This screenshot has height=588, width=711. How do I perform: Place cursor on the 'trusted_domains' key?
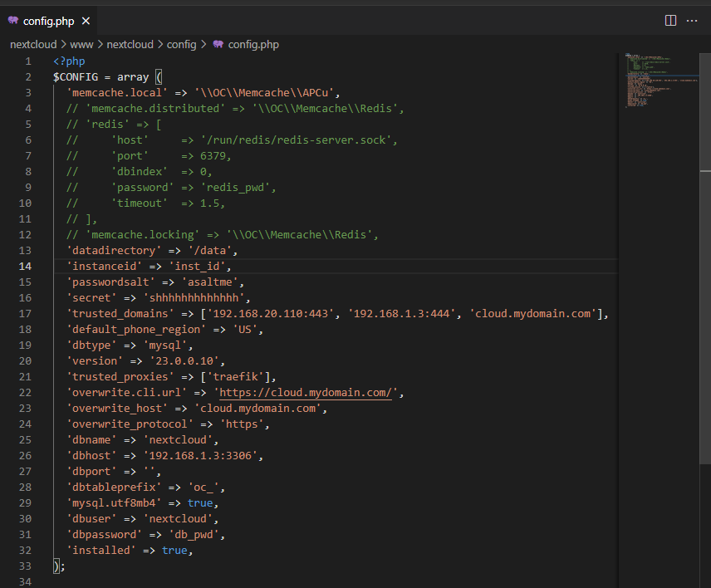(x=120, y=314)
